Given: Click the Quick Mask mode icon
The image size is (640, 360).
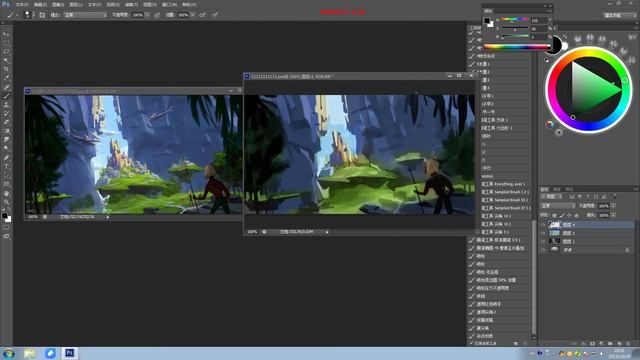Looking at the screenshot, I should coord(6,227).
